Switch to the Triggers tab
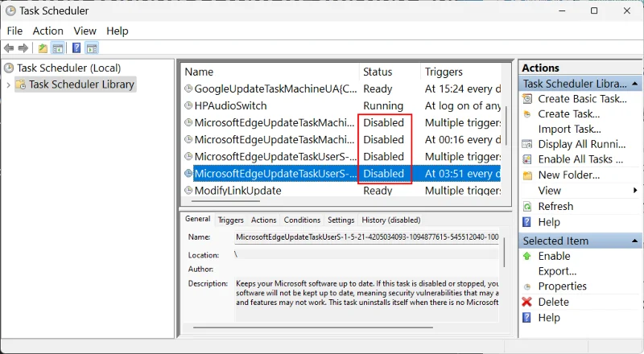Image resolution: width=644 pixels, height=354 pixels. [231, 220]
